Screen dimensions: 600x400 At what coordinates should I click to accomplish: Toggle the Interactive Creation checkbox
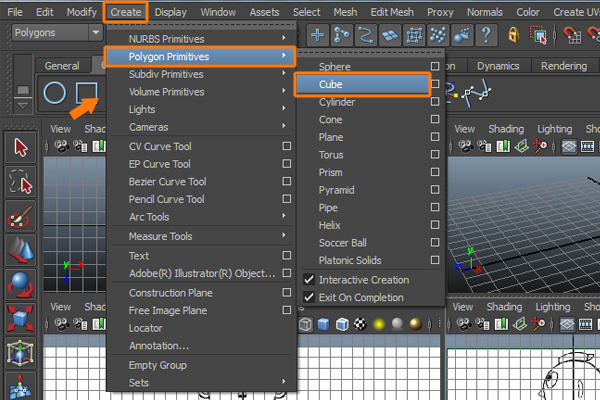point(309,280)
